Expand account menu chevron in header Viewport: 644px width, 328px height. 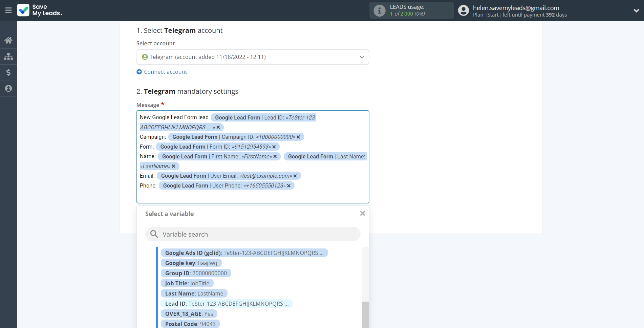tap(636, 10)
